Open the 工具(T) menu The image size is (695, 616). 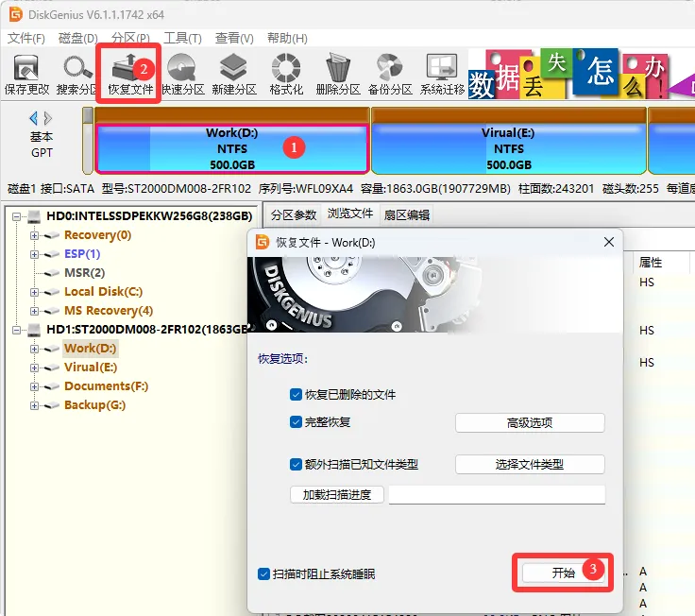pyautogui.click(x=182, y=38)
